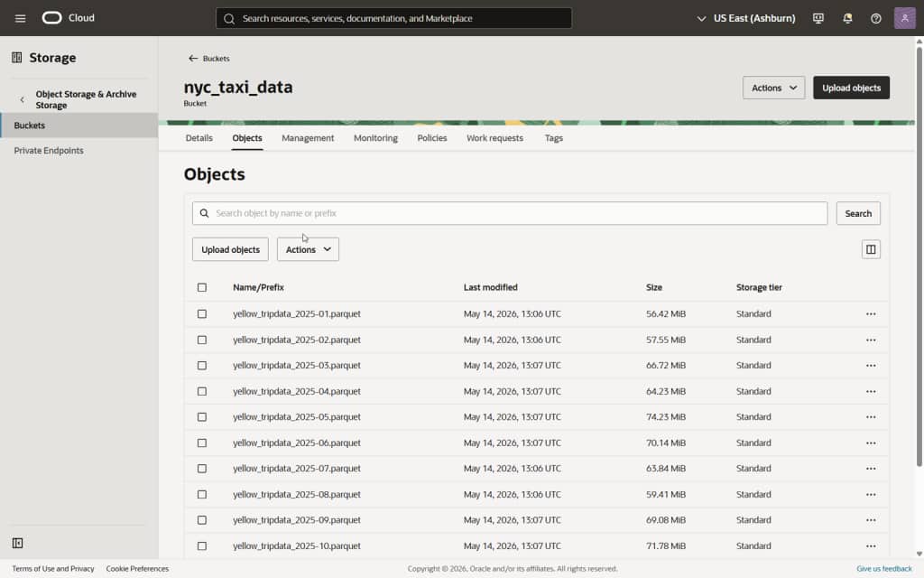Click the Search button for objects
The image size is (924, 578).
tap(858, 213)
